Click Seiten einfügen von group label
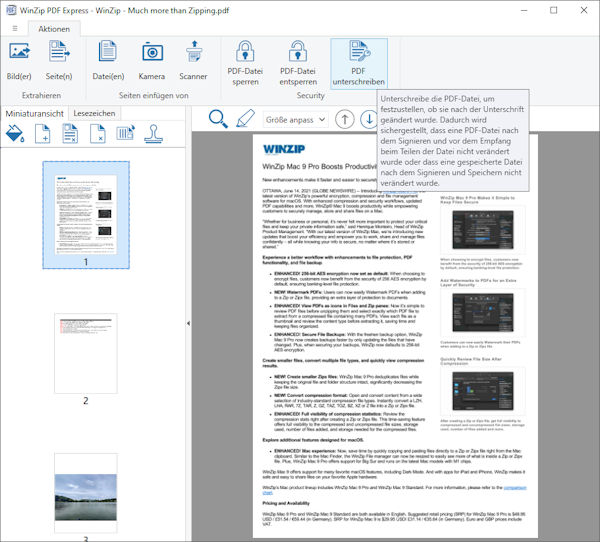 click(x=153, y=95)
